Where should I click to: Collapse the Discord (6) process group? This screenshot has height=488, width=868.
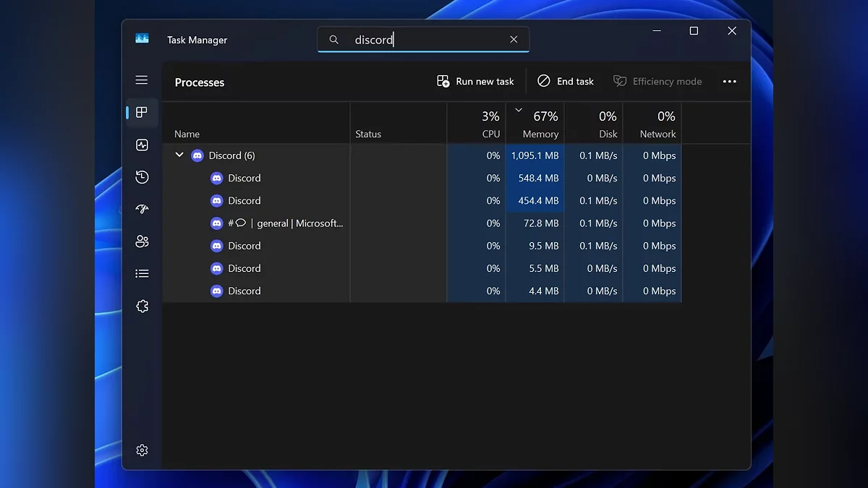click(x=179, y=155)
